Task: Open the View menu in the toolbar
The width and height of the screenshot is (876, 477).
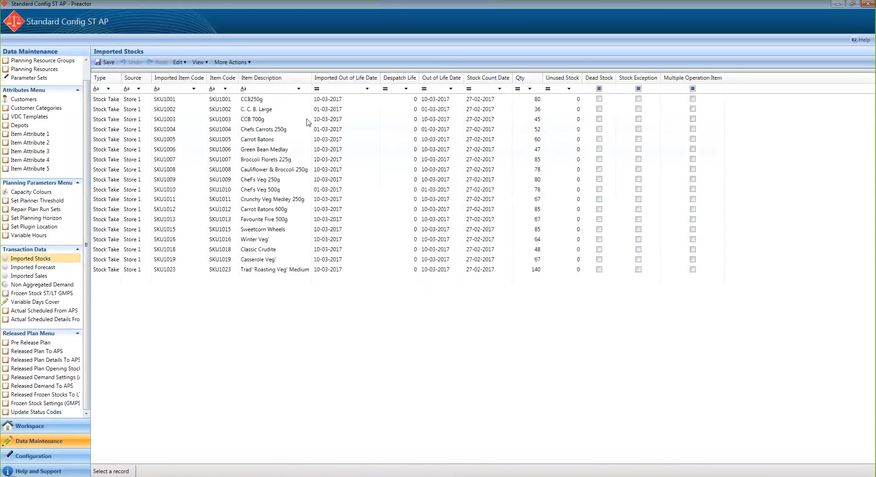Action: click(199, 62)
